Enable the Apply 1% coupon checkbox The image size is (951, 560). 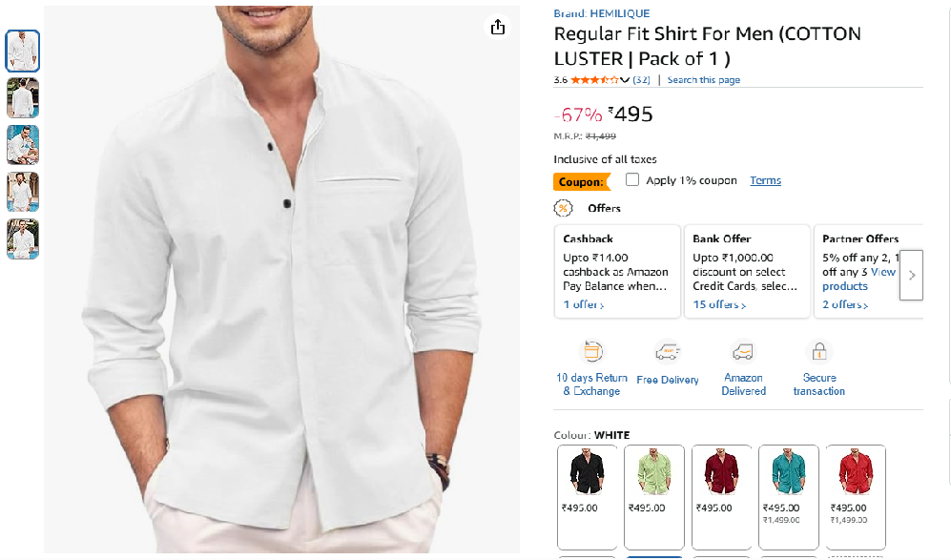click(x=632, y=179)
